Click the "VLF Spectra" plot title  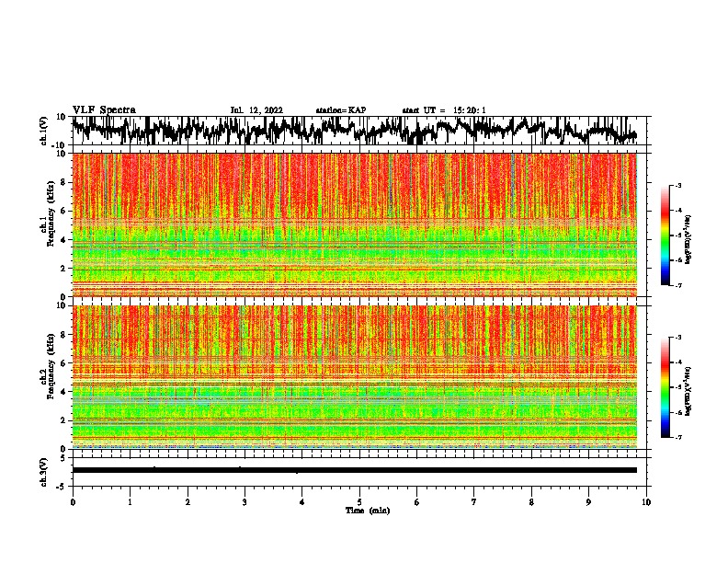click(104, 110)
